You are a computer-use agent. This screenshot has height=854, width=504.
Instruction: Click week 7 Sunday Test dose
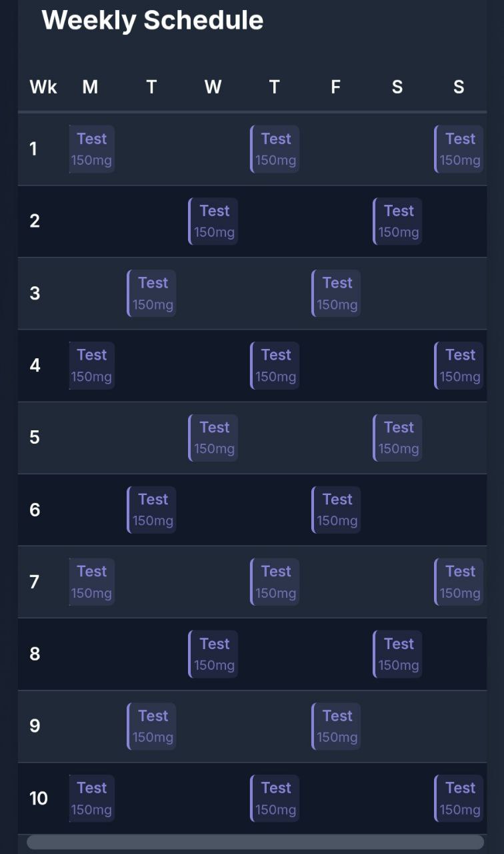(x=459, y=581)
